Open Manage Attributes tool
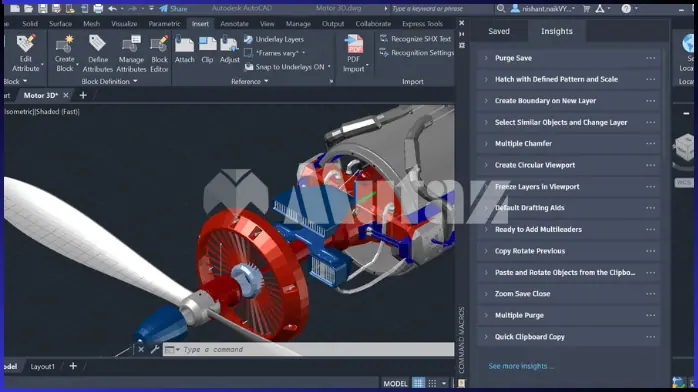The height and width of the screenshot is (392, 698). point(131,53)
